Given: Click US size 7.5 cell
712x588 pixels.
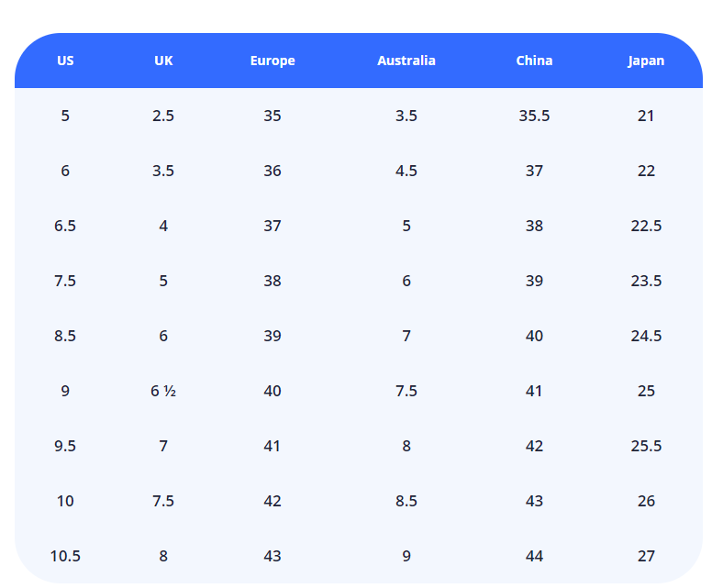Looking at the screenshot, I should (65, 281).
